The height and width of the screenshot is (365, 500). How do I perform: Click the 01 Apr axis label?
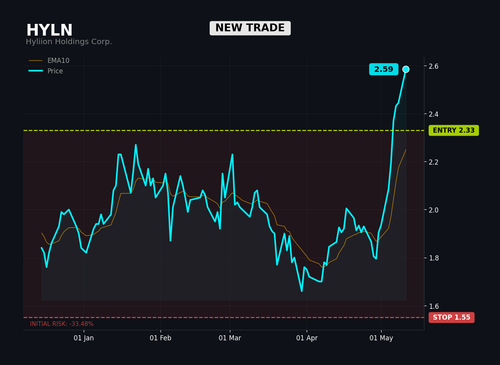307,338
